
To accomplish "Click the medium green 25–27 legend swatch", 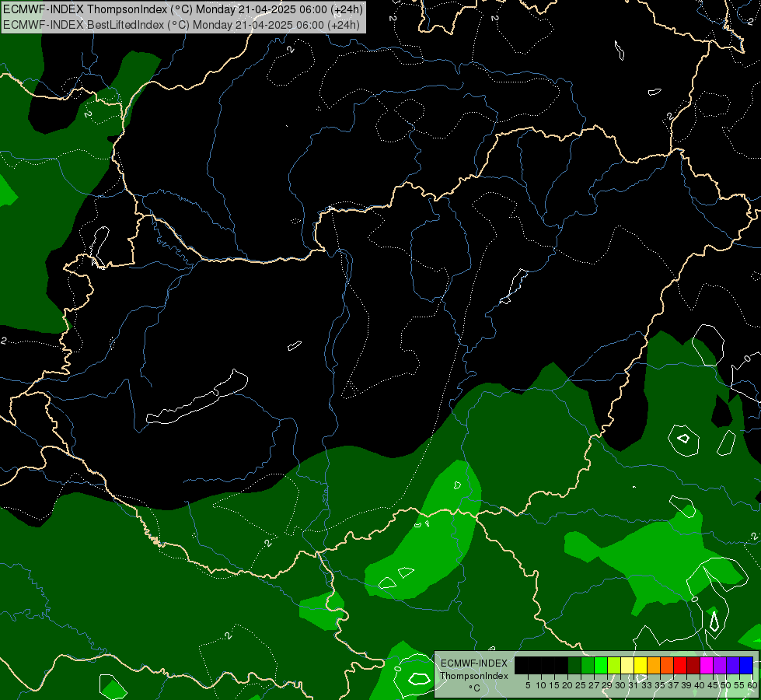I will click(x=587, y=666).
